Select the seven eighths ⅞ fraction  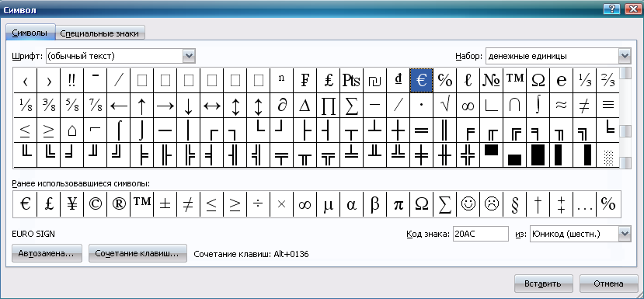[x=95, y=106]
